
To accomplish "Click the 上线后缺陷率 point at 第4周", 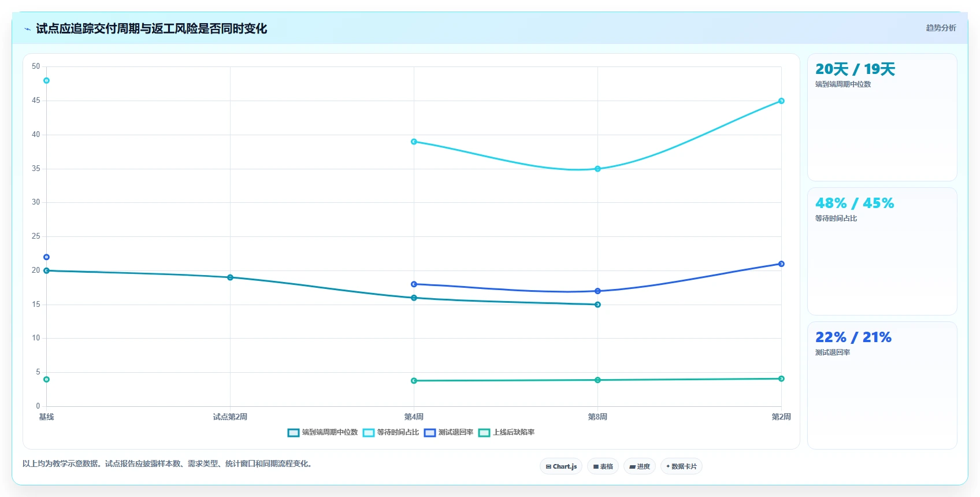I will click(414, 381).
